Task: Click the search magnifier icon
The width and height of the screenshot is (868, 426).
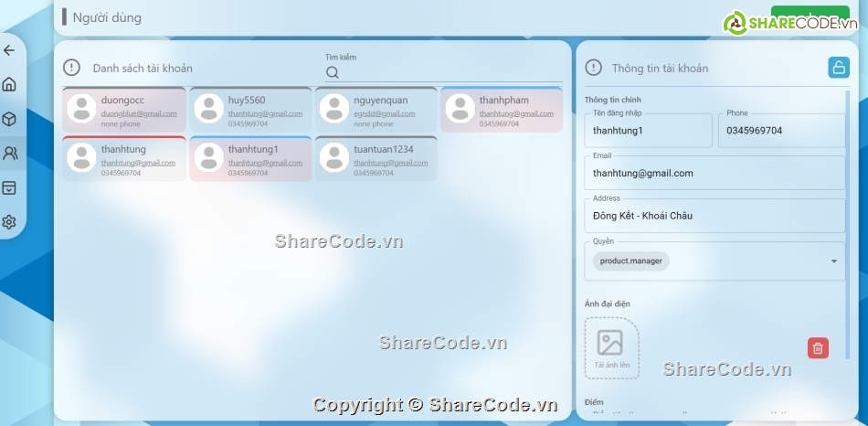Action: tap(333, 72)
